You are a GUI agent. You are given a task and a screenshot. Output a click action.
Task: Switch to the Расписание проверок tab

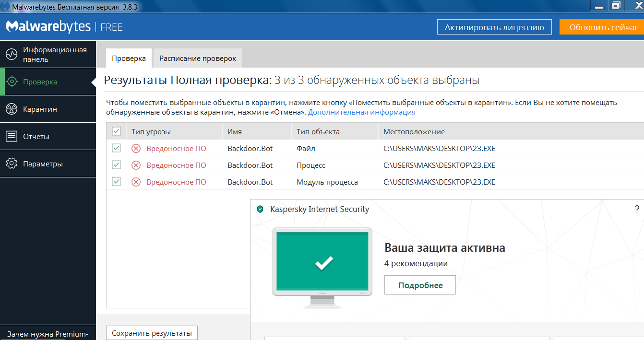click(198, 58)
